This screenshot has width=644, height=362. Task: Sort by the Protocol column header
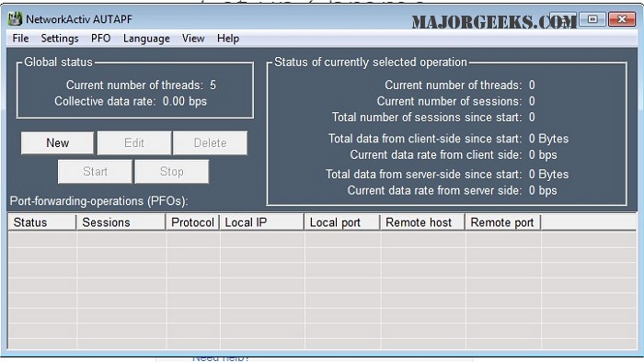pos(192,222)
